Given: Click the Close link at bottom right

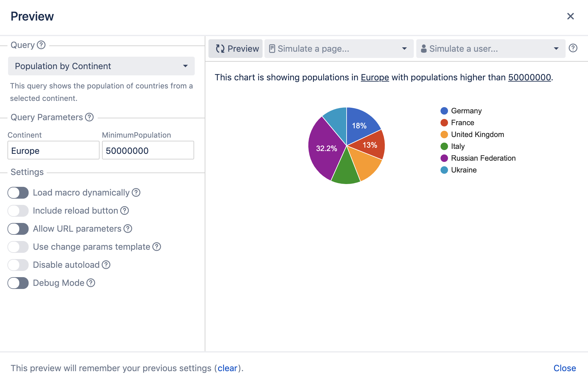Looking at the screenshot, I should tap(565, 368).
